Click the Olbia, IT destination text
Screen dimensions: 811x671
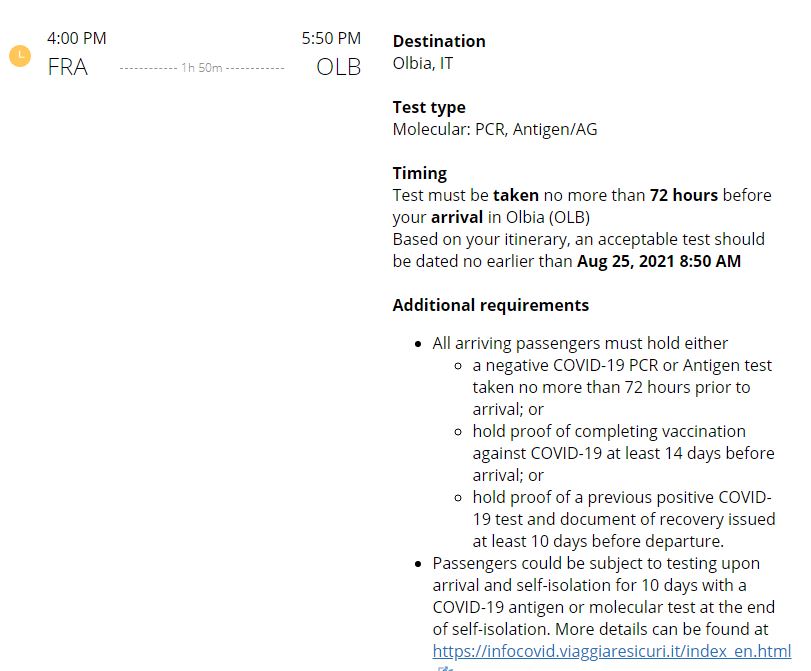(423, 63)
